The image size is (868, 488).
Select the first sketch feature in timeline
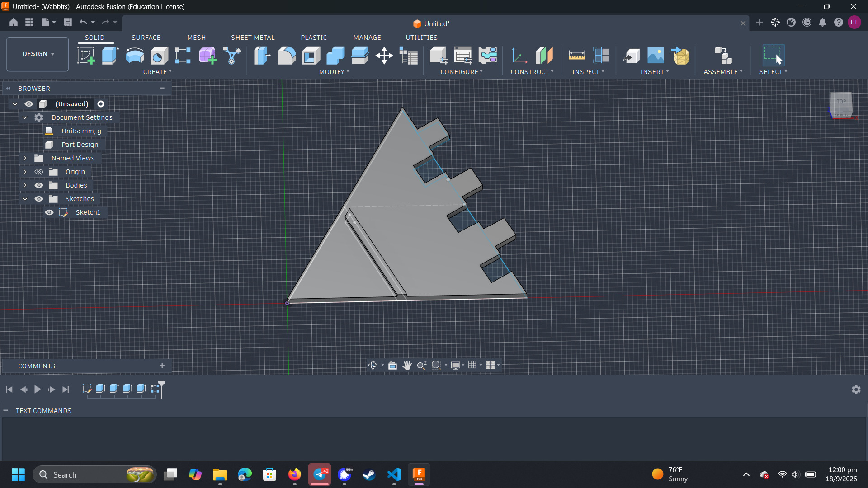tap(87, 389)
